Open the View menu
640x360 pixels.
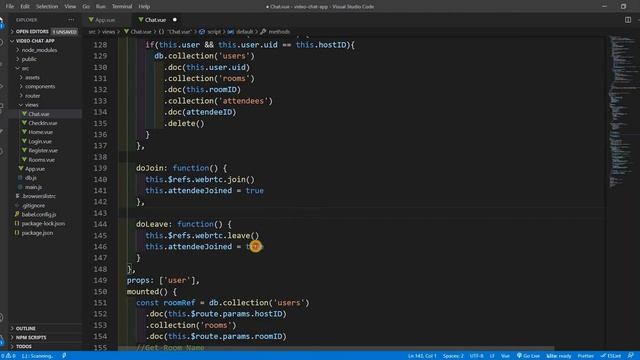click(x=70, y=7)
